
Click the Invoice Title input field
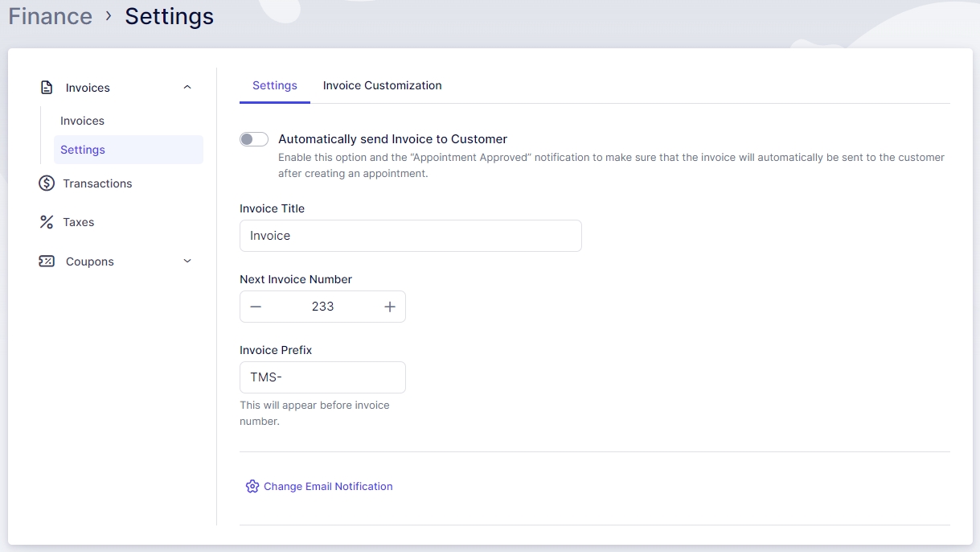click(410, 236)
